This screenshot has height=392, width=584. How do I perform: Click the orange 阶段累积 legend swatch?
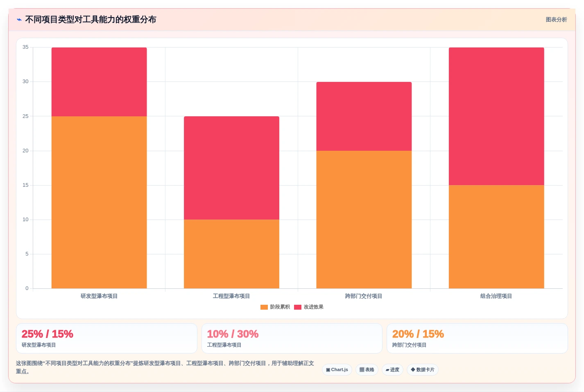click(x=264, y=307)
